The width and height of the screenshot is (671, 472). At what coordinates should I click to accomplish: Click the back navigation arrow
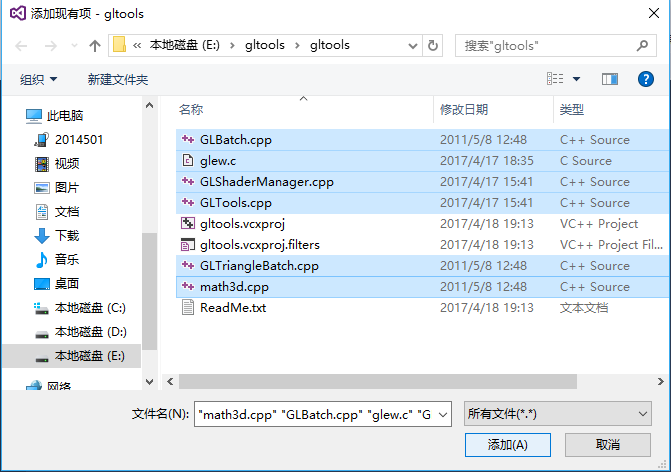(x=21, y=45)
